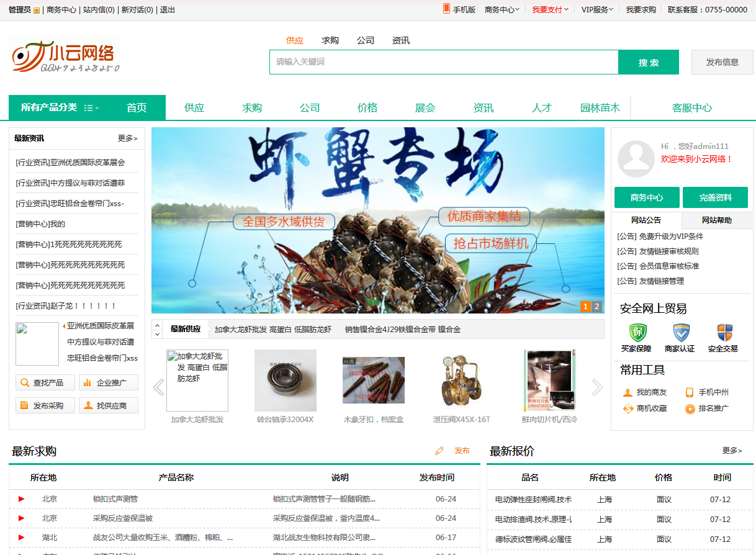The width and height of the screenshot is (756, 555).
Task: Expand the 商务中心 top-bar dropdown
Action: [502, 9]
